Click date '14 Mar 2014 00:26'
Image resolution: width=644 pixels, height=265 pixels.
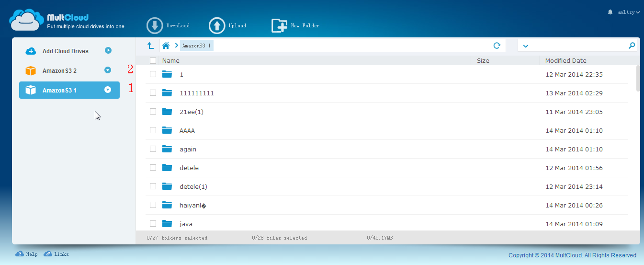point(575,206)
